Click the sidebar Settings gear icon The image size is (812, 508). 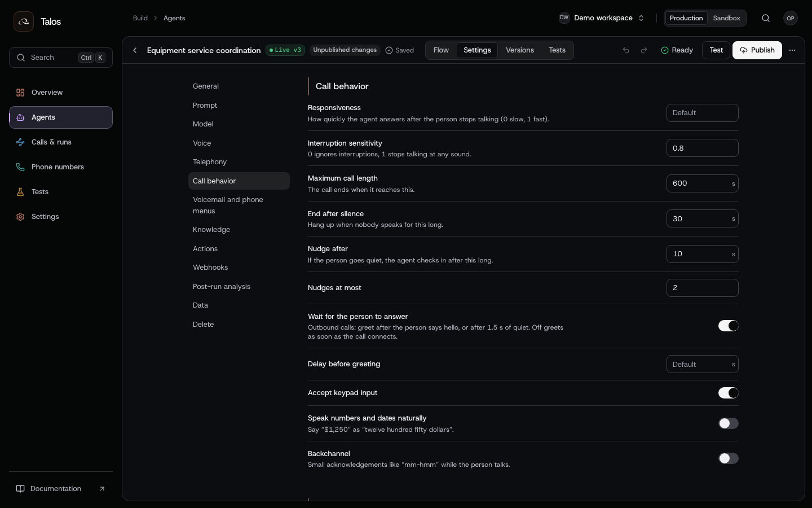pos(20,217)
